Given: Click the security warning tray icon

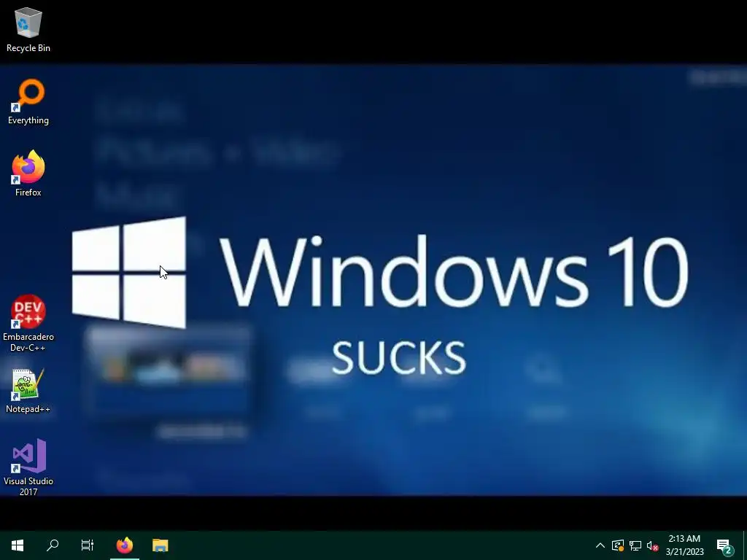Looking at the screenshot, I should [618, 545].
